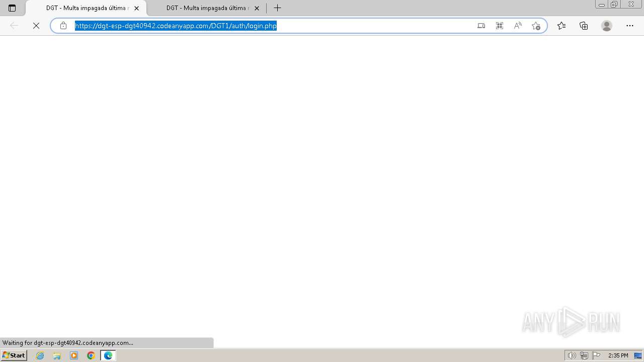
Task: Open Settings and more menu
Action: coord(630,26)
